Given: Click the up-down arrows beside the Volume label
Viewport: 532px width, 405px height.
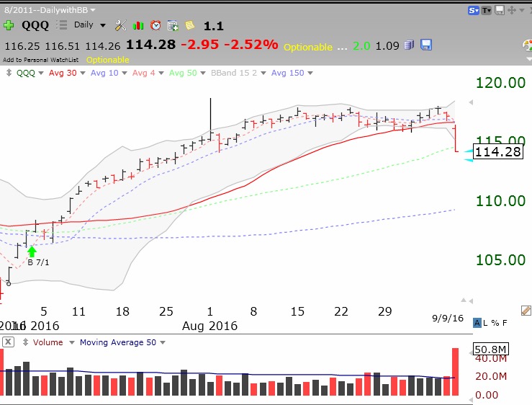Looking at the screenshot, I should 25,342.
